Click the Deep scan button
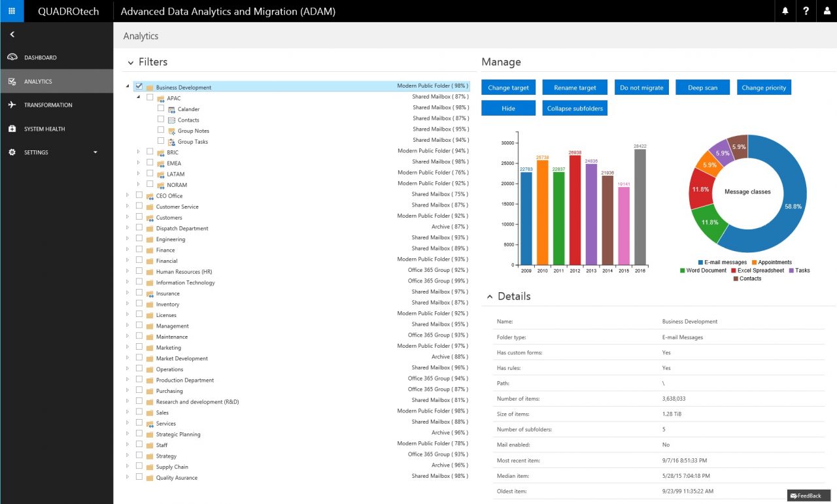The height and width of the screenshot is (504, 837). (702, 88)
